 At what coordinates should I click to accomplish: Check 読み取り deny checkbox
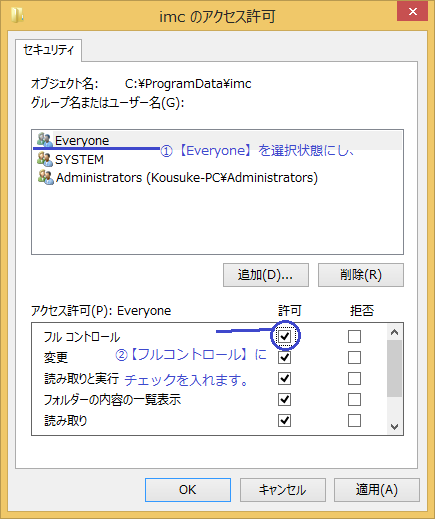coord(354,421)
